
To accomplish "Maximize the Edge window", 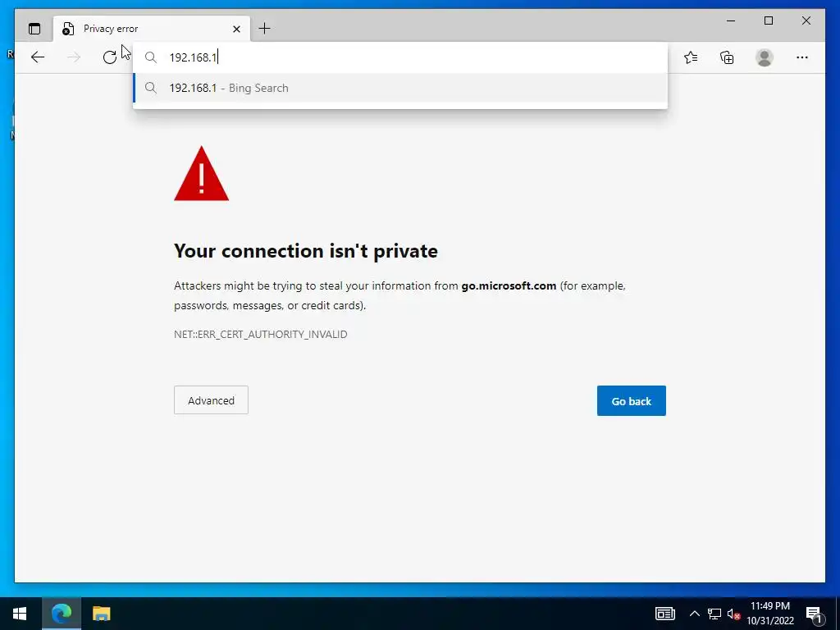I will tap(768, 21).
